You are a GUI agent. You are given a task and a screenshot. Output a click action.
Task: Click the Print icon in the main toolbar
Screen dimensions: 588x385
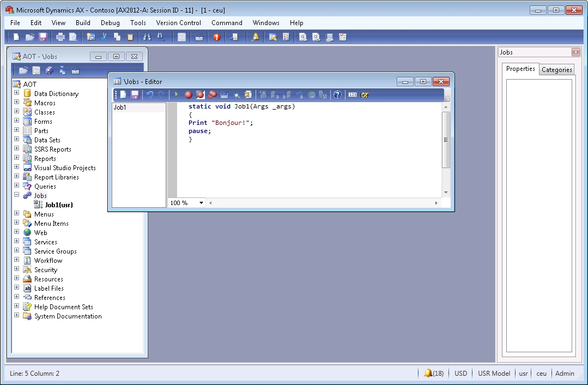[x=60, y=37]
